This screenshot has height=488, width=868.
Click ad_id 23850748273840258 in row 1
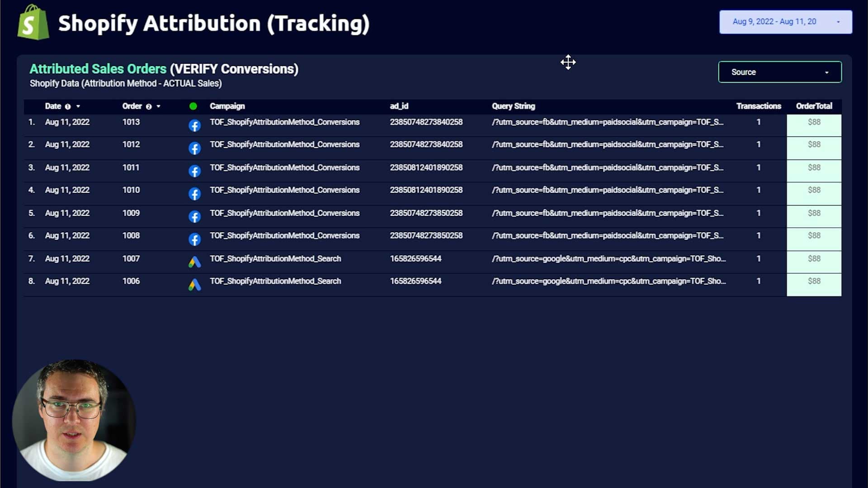pyautogui.click(x=426, y=122)
